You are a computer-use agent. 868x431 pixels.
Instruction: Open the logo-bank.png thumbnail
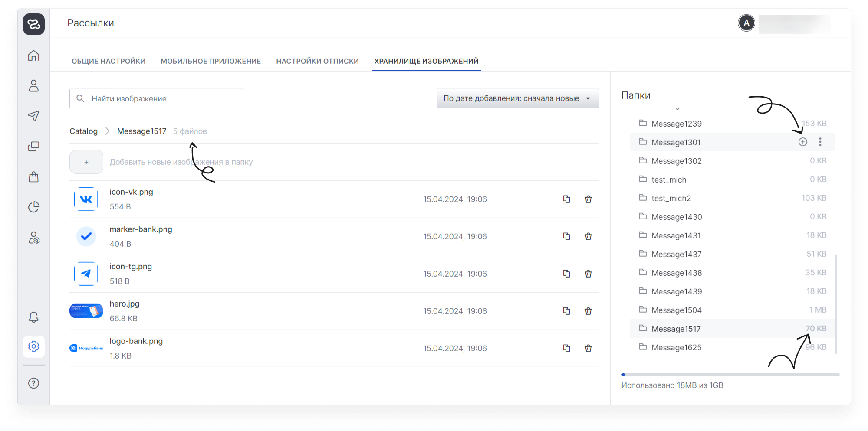tap(86, 348)
